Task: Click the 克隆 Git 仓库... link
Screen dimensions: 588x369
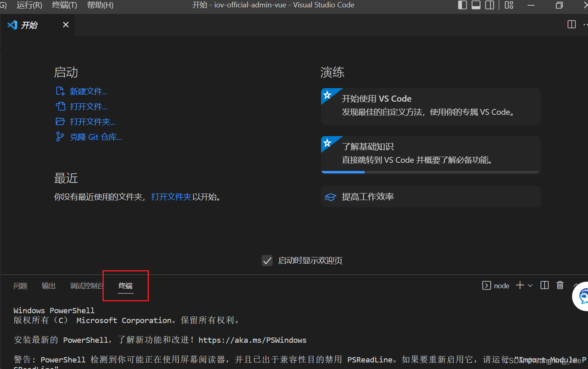Action: 96,137
